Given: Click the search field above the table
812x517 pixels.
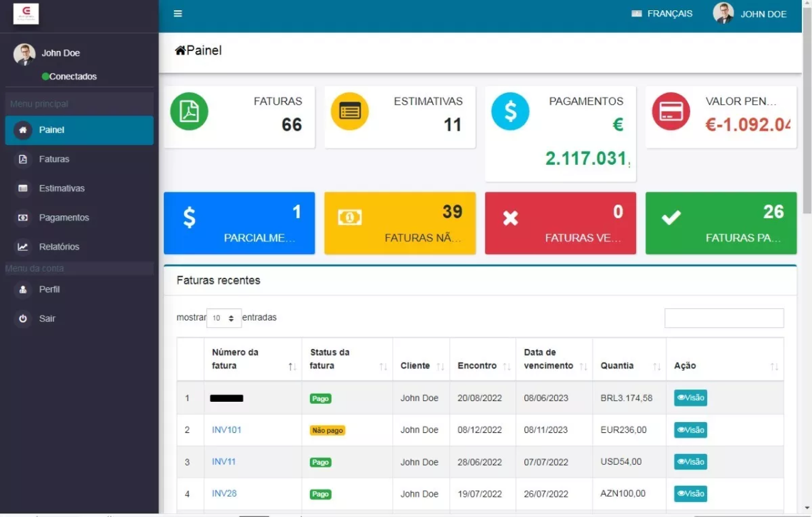Looking at the screenshot, I should (724, 318).
